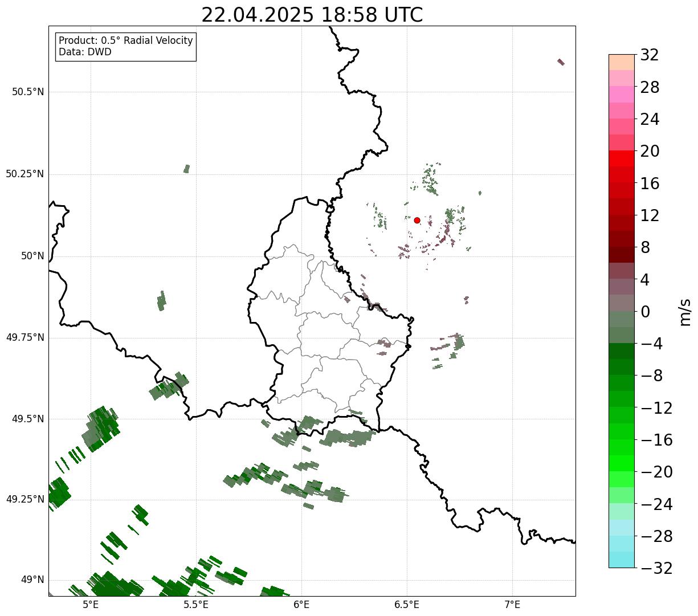
Task: Click the colorbar value 0
Action: click(645, 312)
